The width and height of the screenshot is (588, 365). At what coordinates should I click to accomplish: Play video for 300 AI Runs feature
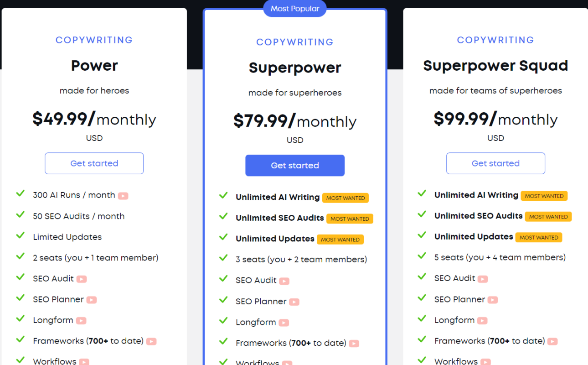[123, 196]
